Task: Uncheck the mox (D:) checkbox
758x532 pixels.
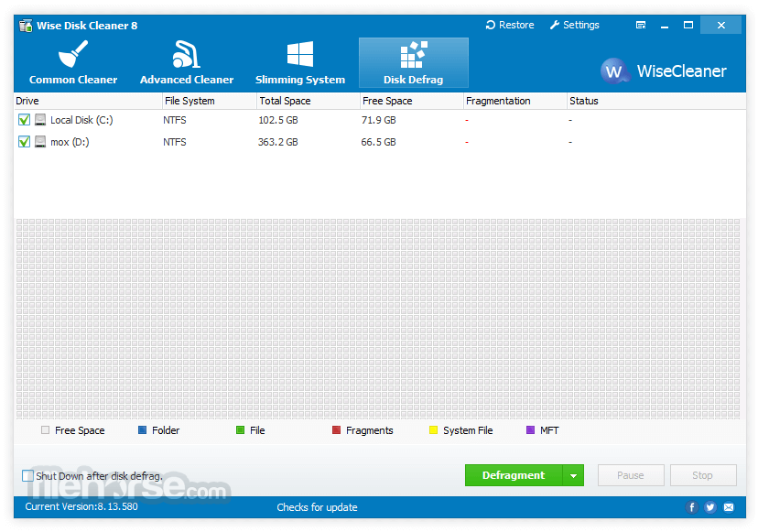Action: 24,142
